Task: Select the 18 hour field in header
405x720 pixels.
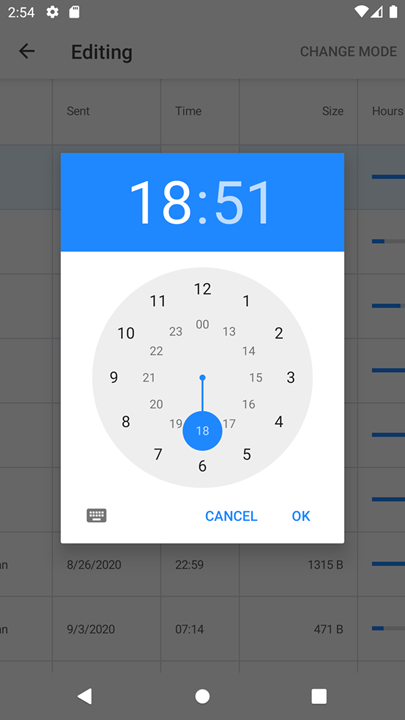Action: [160, 202]
